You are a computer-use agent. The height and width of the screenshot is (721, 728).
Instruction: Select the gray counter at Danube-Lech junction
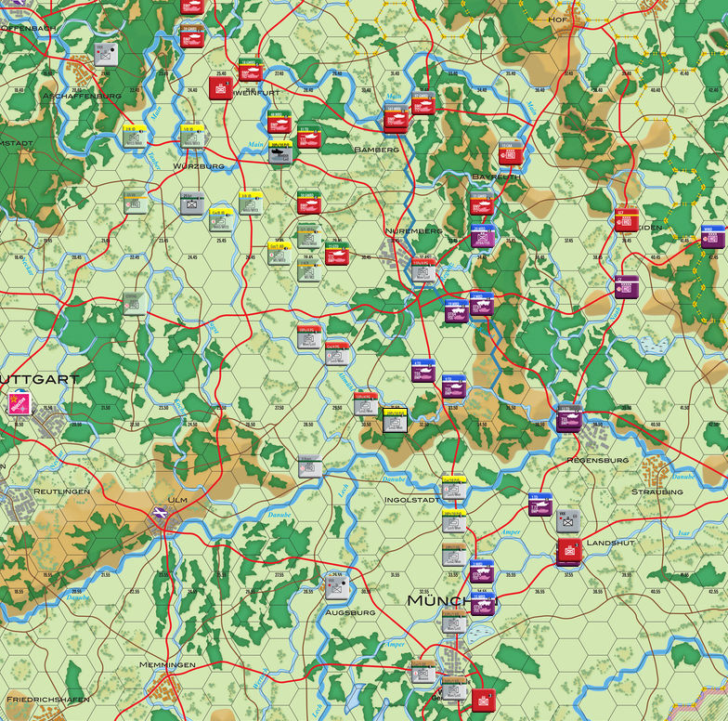point(310,466)
